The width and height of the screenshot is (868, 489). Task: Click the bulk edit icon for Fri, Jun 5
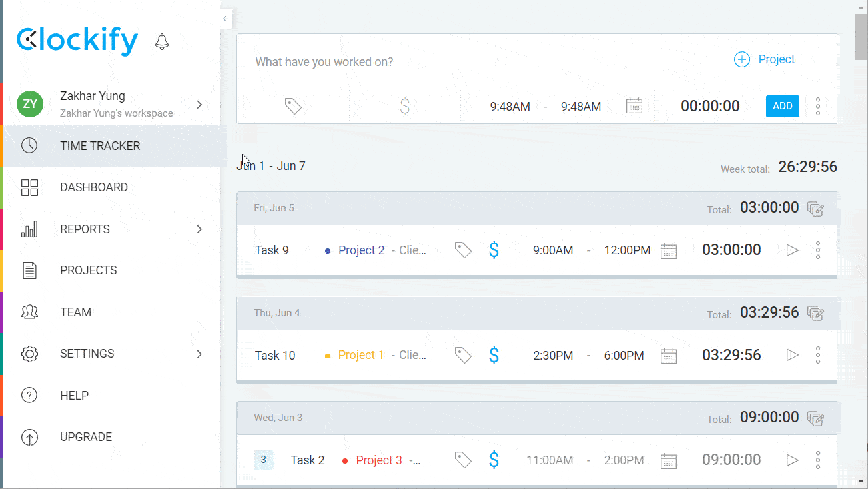coord(816,208)
